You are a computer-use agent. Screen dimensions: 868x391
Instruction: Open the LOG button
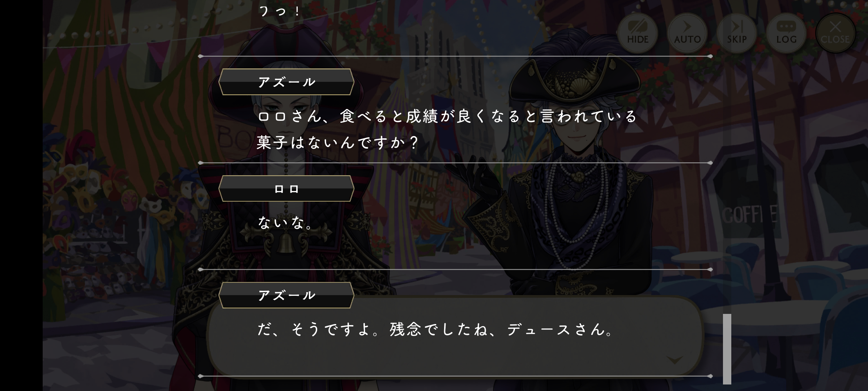[786, 33]
